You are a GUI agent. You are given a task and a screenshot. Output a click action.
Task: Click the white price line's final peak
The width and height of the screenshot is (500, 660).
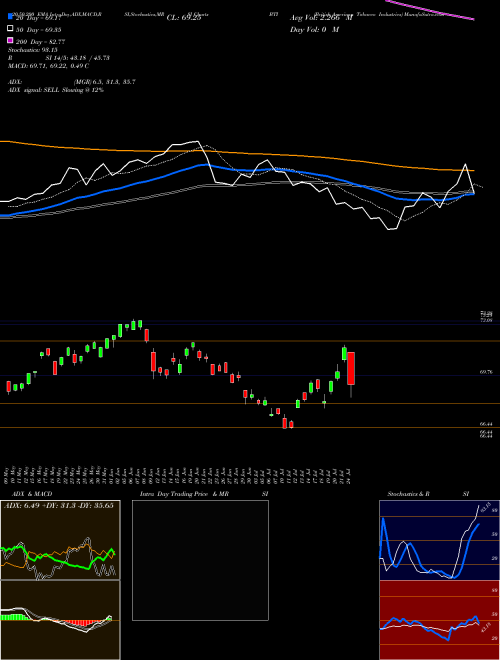pyautogui.click(x=465, y=164)
